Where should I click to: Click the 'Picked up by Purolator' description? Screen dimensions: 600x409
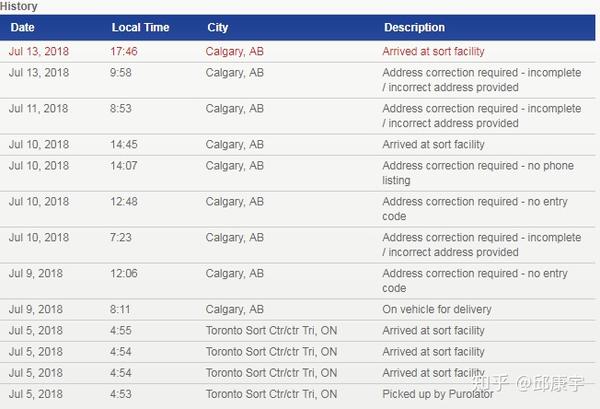[x=438, y=394]
